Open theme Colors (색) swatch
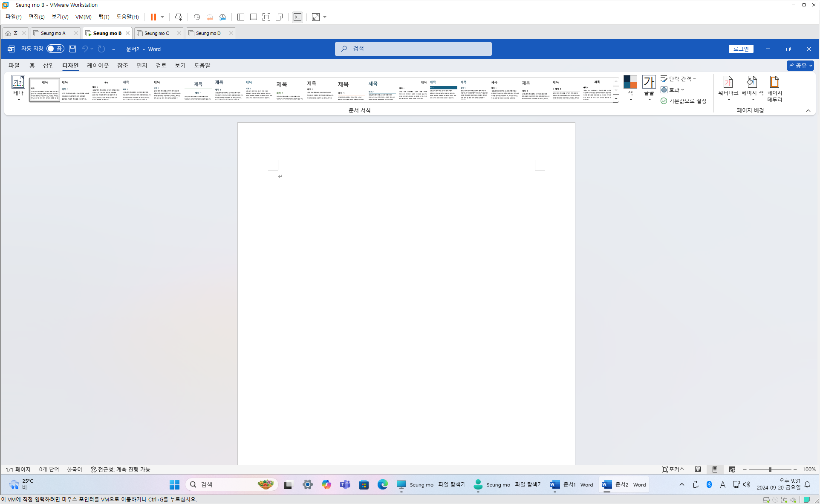The height and width of the screenshot is (504, 820). pyautogui.click(x=630, y=82)
